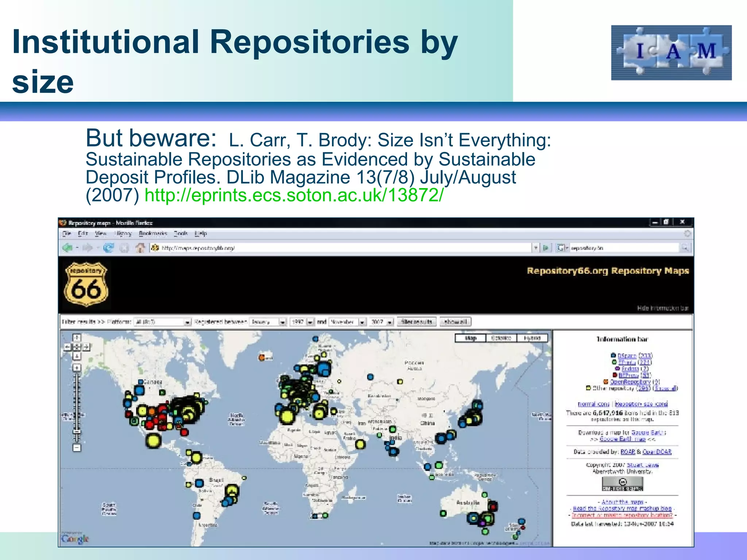Pan the map left with arrow control
This screenshot has height=560, width=747.
pyautogui.click(x=67, y=347)
